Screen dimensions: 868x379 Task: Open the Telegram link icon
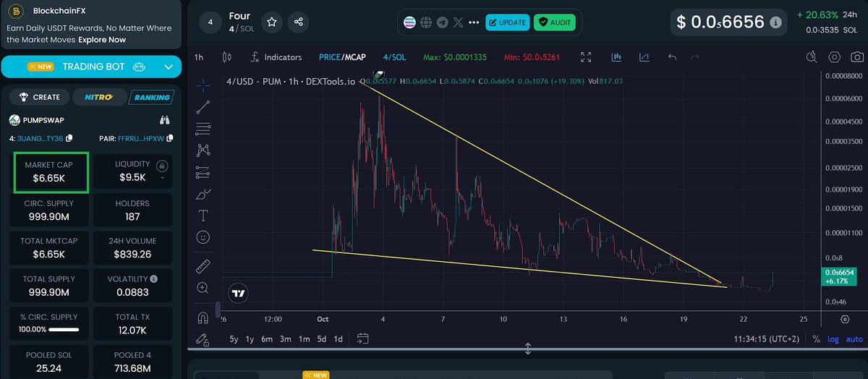tap(443, 22)
